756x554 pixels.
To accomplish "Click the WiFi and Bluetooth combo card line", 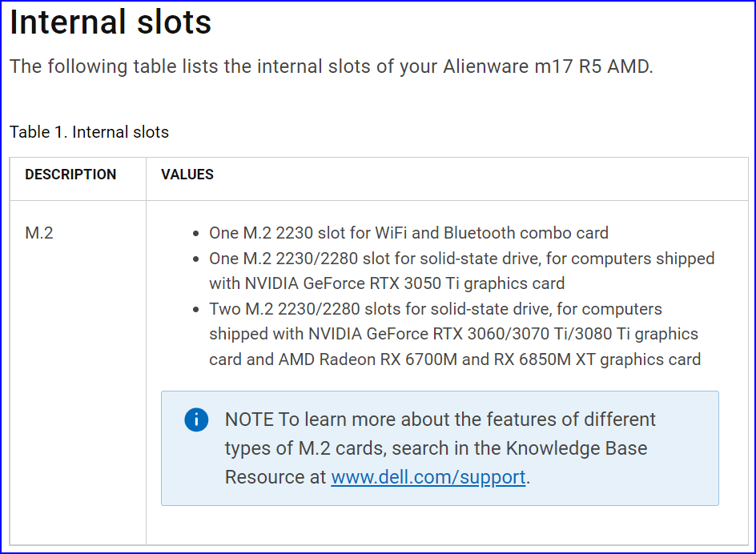I will click(408, 233).
